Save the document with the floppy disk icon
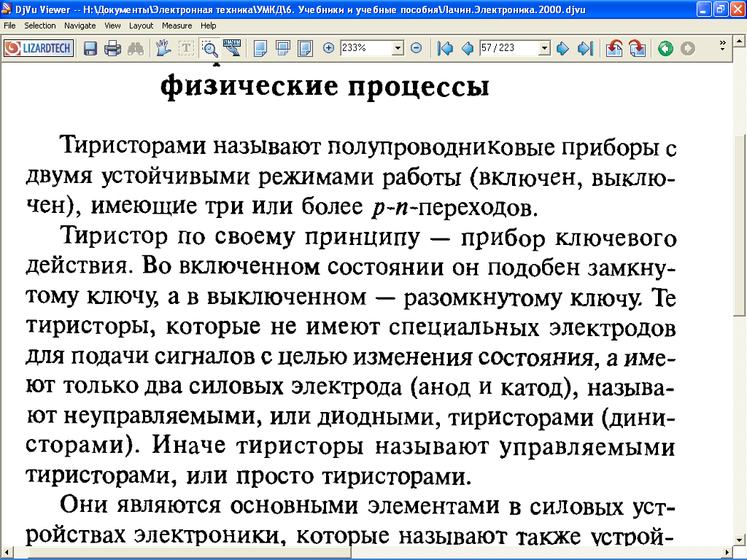 point(90,48)
